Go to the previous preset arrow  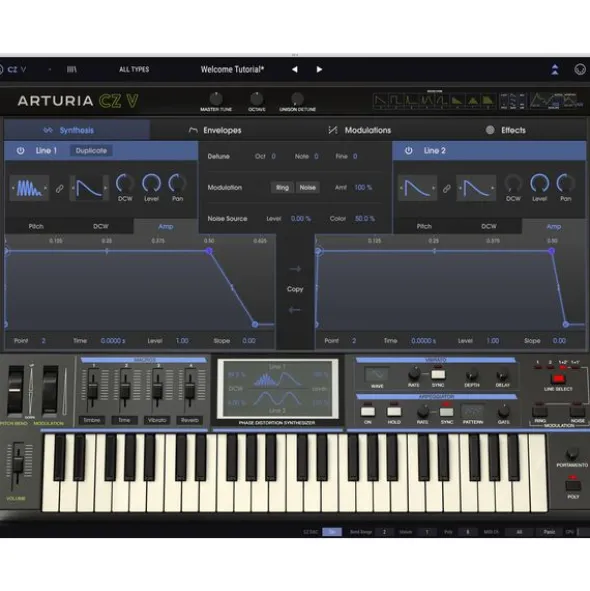pyautogui.click(x=295, y=69)
